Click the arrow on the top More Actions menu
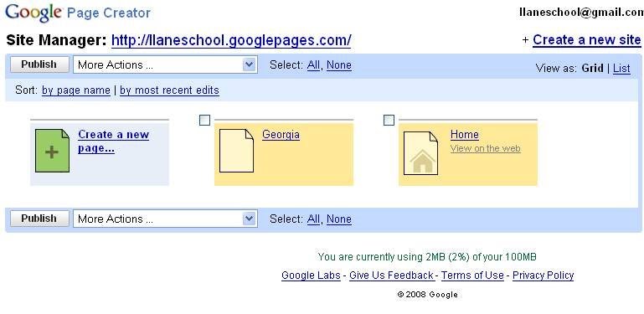The height and width of the screenshot is (314, 644). click(x=249, y=64)
